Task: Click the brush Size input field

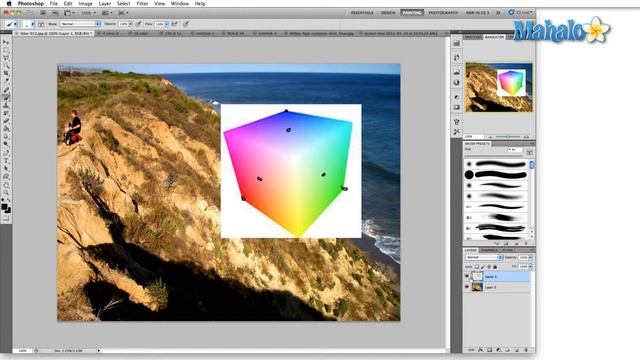Action: pyautogui.click(x=515, y=150)
